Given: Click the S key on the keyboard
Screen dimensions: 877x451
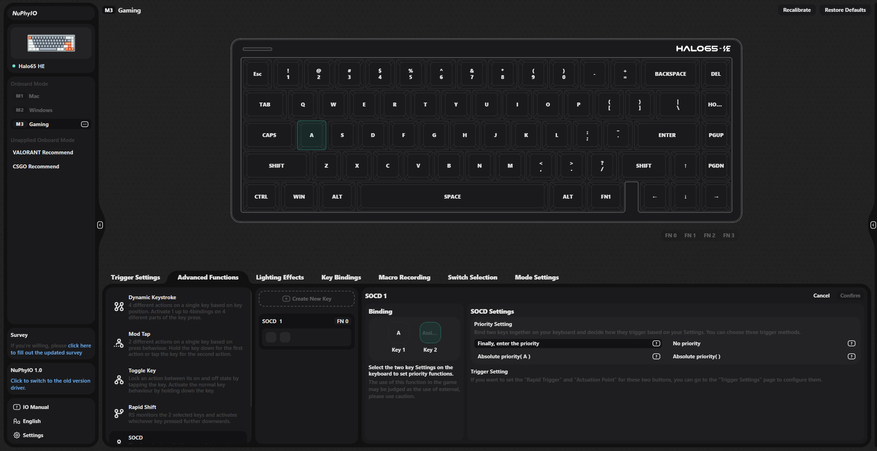Looking at the screenshot, I should [x=342, y=135].
